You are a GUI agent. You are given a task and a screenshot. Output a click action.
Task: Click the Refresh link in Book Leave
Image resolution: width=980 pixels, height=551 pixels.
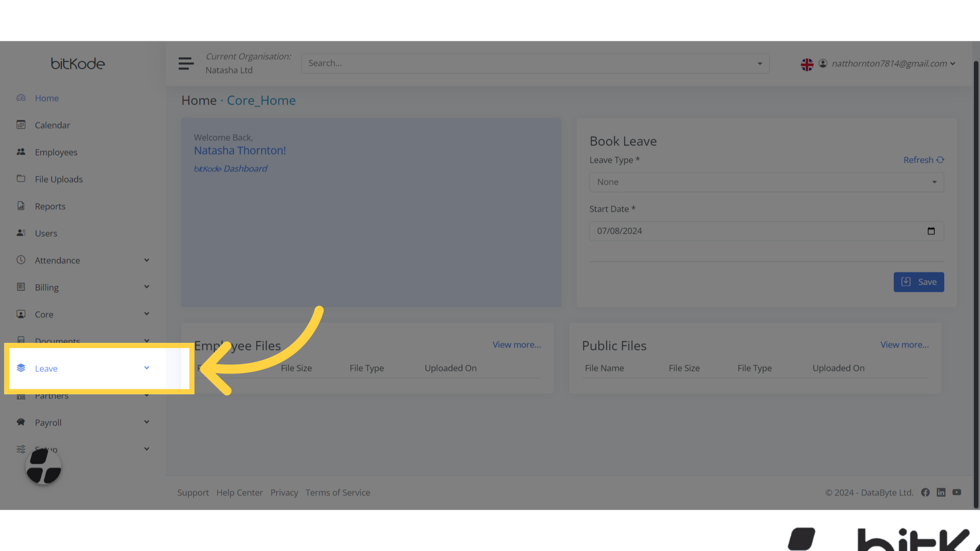click(923, 160)
